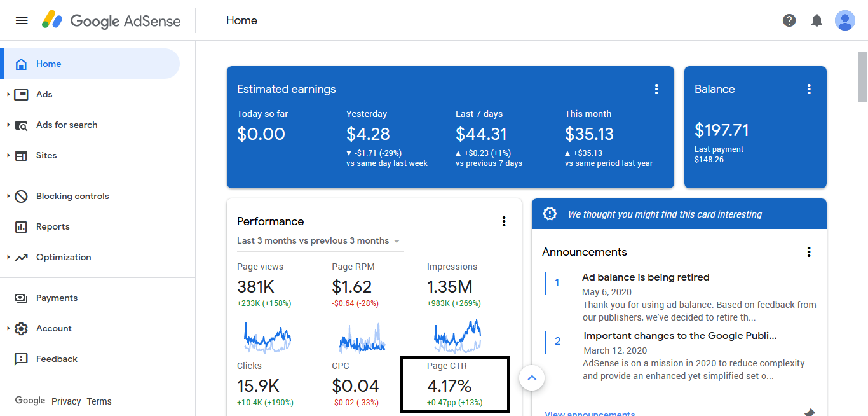Viewport: 868px width, 416px height.
Task: Open the hamburger main menu
Action: coord(22,20)
